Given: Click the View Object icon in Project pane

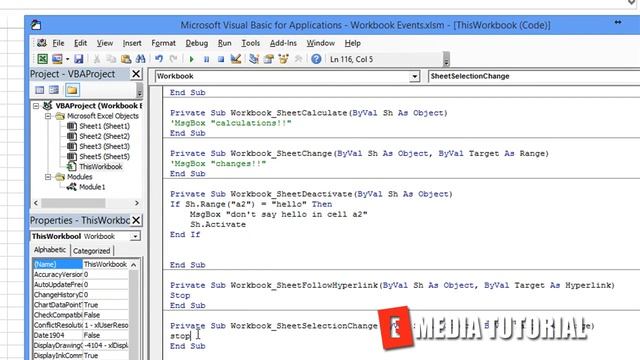Looking at the screenshot, I should click(54, 90).
